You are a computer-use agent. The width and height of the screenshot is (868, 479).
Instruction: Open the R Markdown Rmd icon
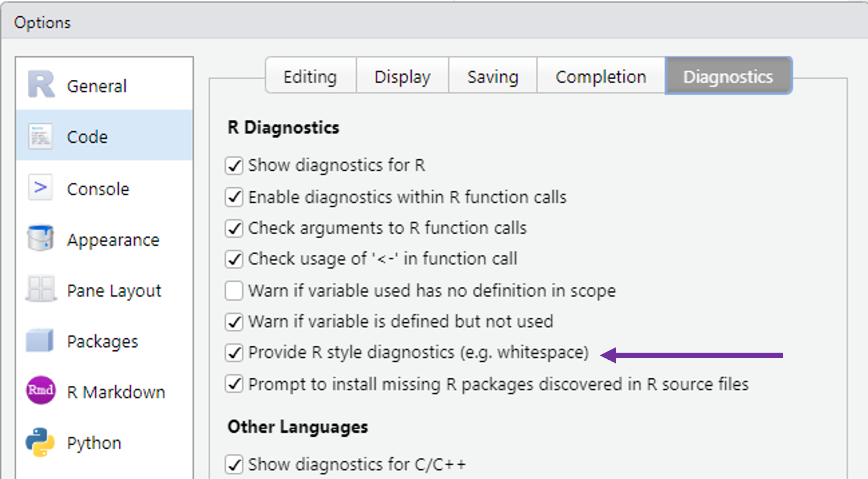pos(40,390)
